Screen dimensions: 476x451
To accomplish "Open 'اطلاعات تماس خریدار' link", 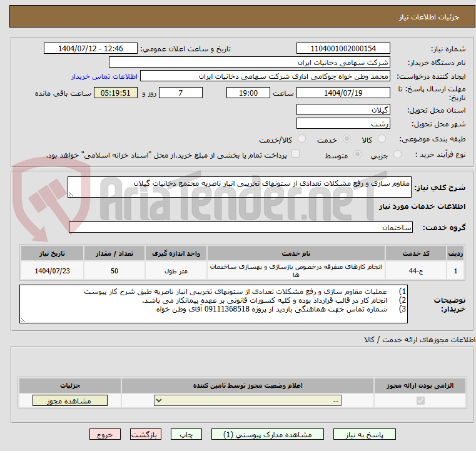I will [104, 76].
